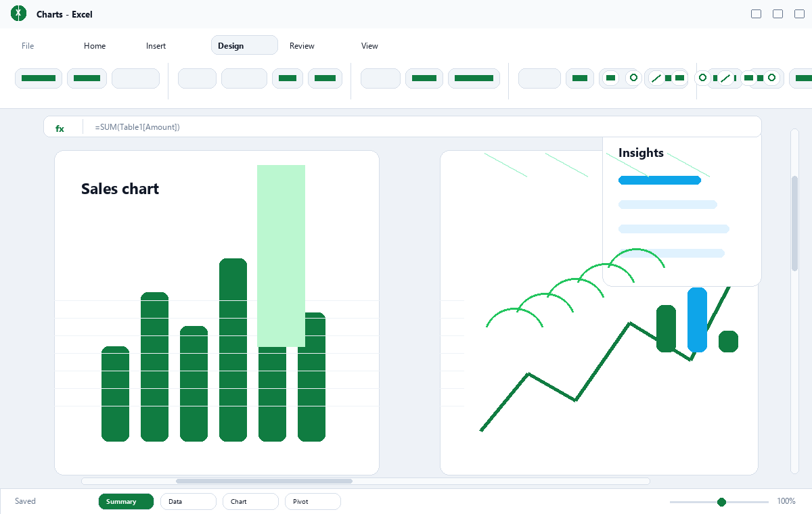Select the highlighted blue Insights item

click(x=660, y=180)
